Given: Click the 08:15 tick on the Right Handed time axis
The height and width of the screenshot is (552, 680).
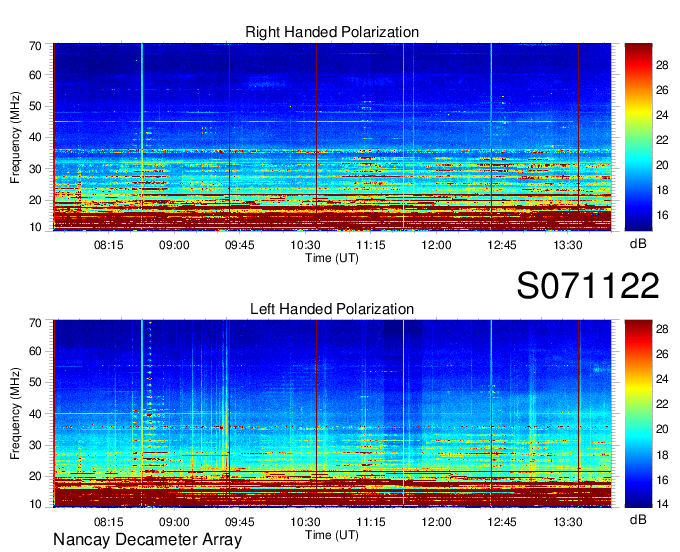Looking at the screenshot, I should [108, 245].
